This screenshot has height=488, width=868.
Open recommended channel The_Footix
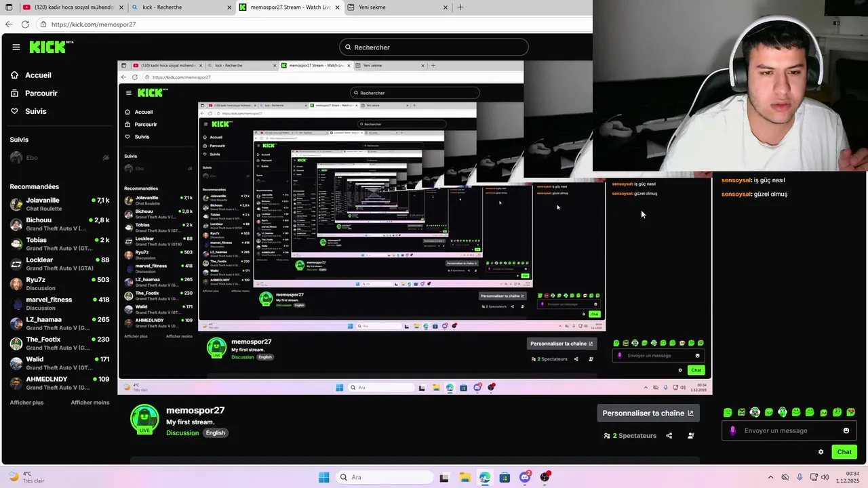(x=60, y=343)
